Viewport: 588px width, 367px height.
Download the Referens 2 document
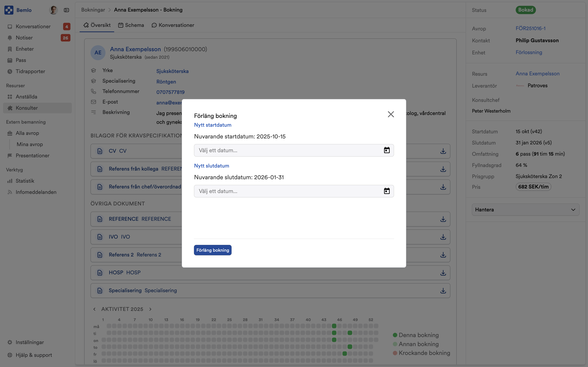443,255
